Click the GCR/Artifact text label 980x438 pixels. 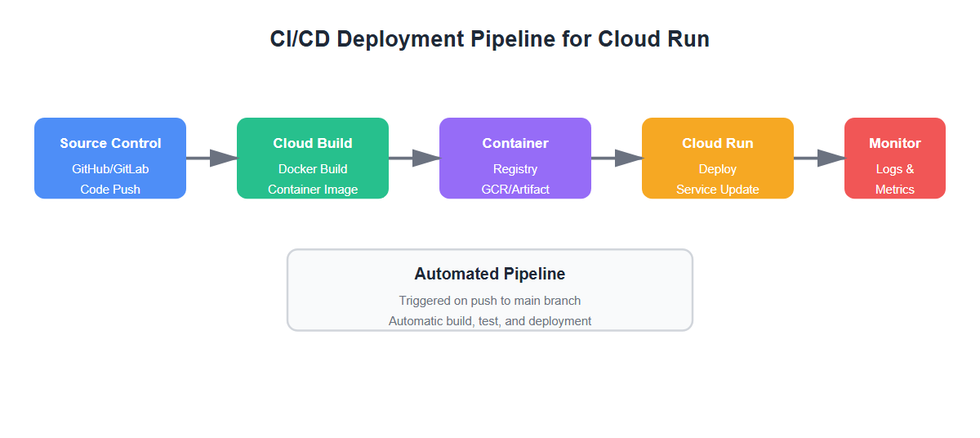pos(515,190)
